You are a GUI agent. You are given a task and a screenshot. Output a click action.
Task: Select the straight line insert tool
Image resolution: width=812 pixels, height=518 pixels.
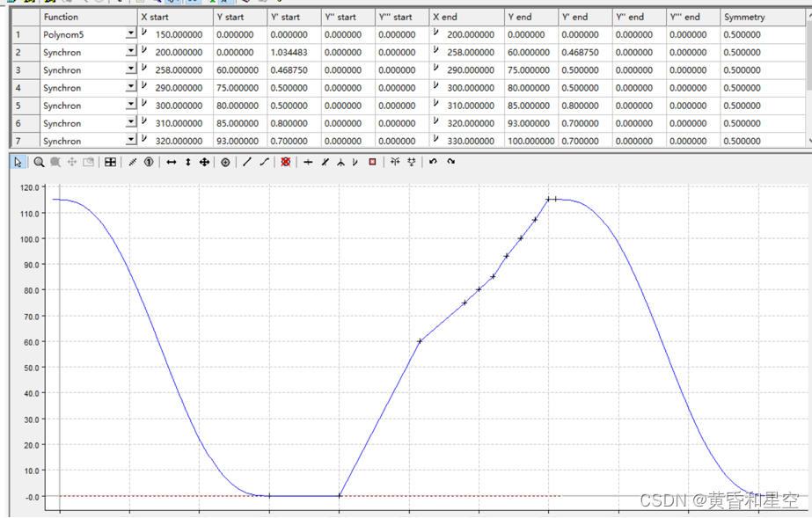247,162
